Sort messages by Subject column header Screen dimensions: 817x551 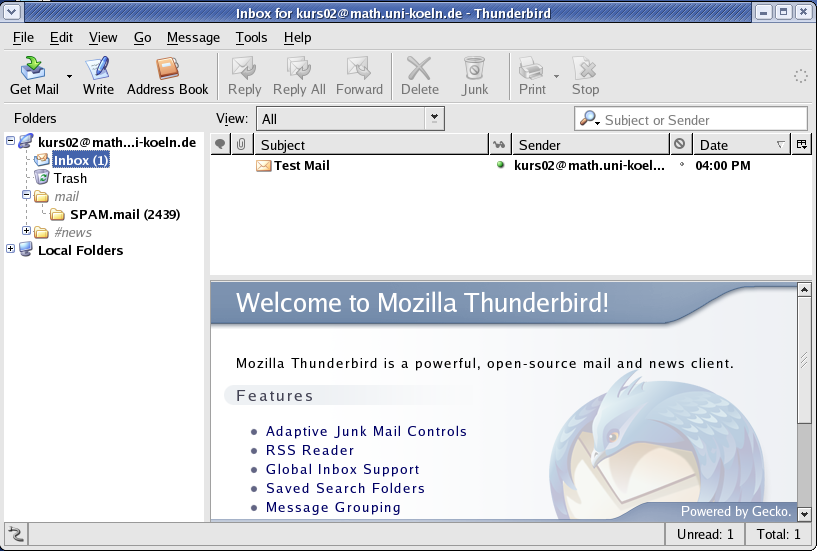371,144
